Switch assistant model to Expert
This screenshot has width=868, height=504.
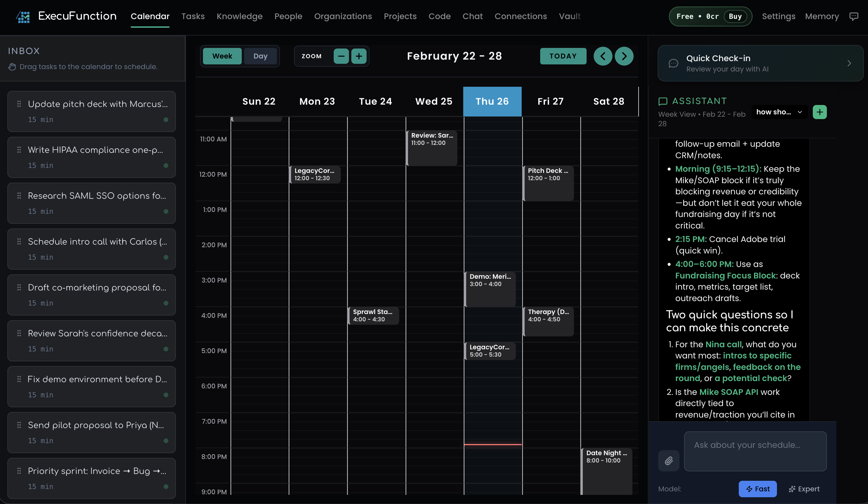point(804,489)
